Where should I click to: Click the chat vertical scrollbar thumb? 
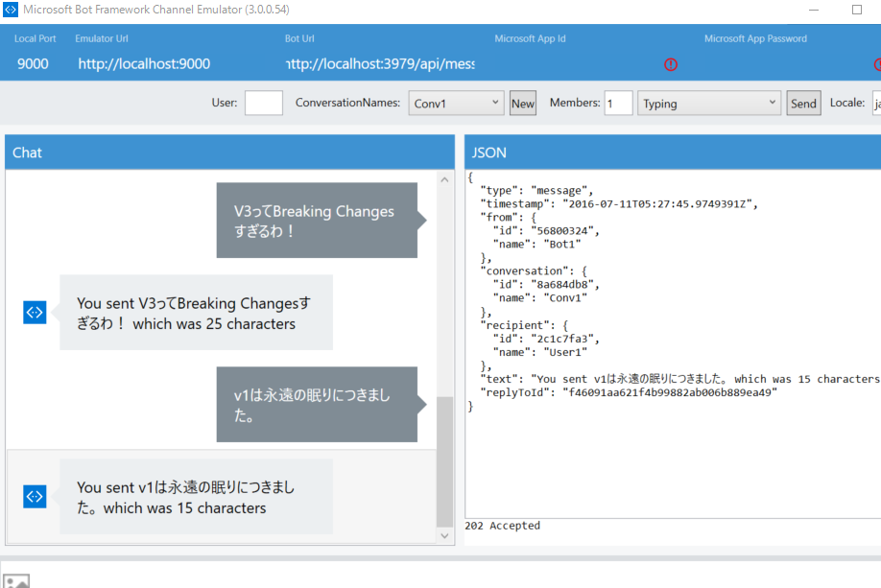(444, 461)
